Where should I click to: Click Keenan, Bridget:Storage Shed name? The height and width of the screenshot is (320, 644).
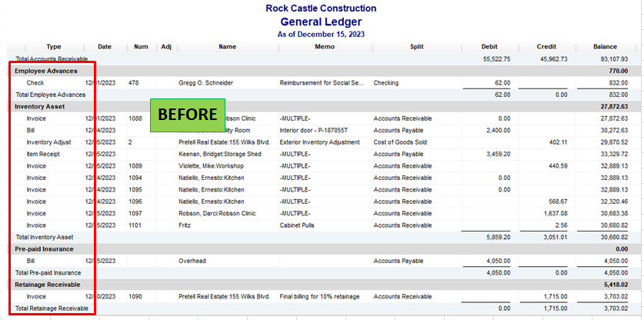[220, 155]
